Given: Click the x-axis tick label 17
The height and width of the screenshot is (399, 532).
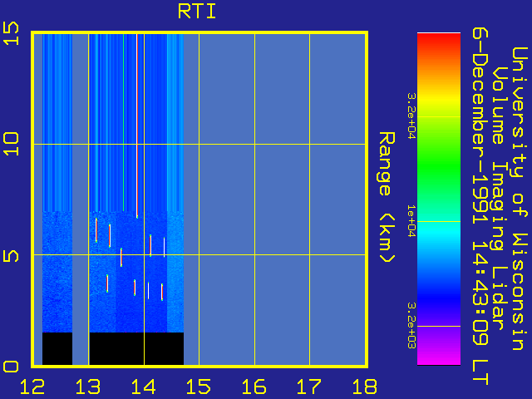Looking at the screenshot, I should point(309,387).
